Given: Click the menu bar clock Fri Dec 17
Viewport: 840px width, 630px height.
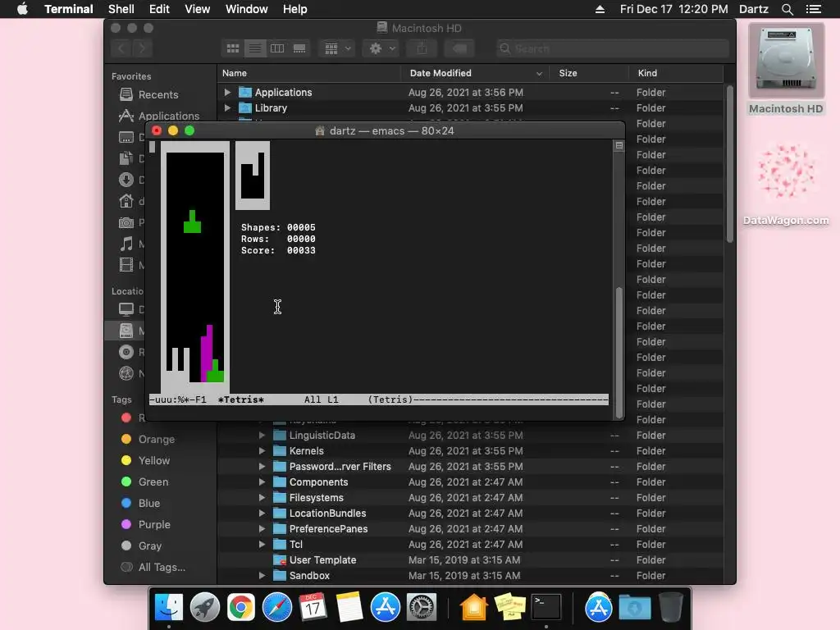Looking at the screenshot, I should click(x=673, y=9).
